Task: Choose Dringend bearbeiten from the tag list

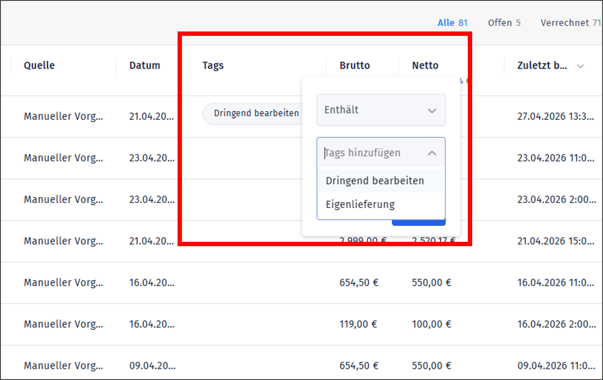Action: point(381,181)
